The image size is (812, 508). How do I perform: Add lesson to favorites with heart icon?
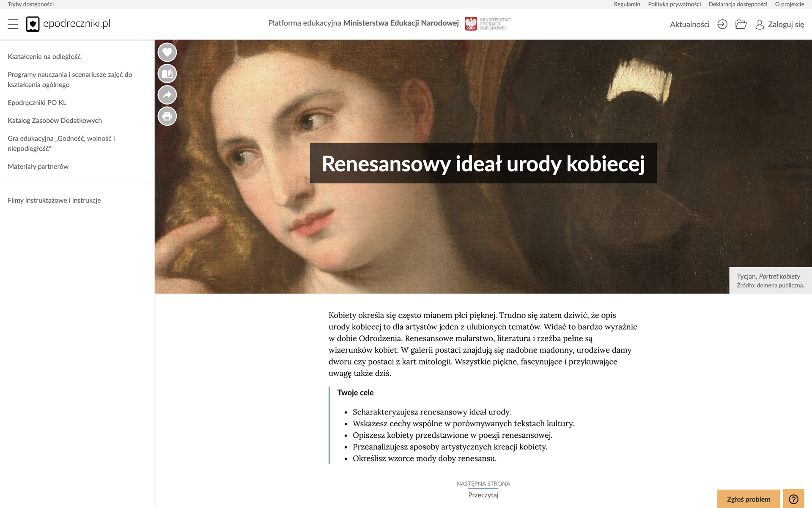[x=167, y=52]
